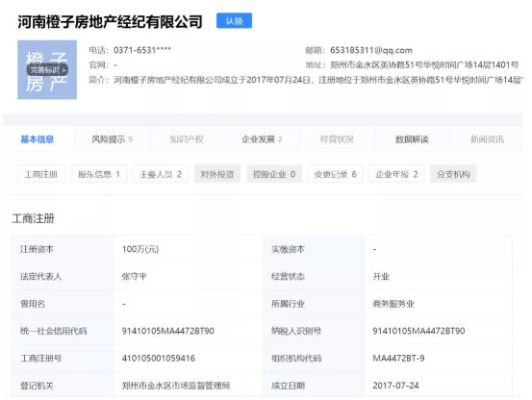Select the 股东信息 1 sub-section button
Viewport: 532px width, 400px height.
tap(99, 174)
